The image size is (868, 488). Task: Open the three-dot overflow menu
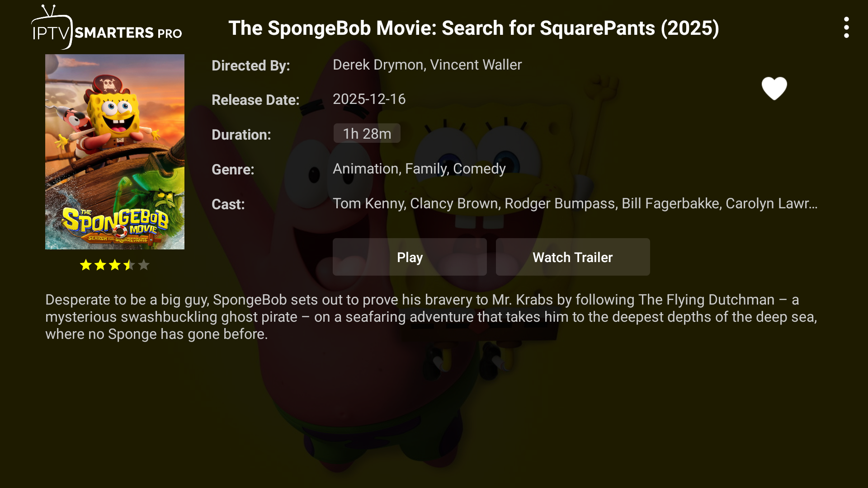point(846,28)
